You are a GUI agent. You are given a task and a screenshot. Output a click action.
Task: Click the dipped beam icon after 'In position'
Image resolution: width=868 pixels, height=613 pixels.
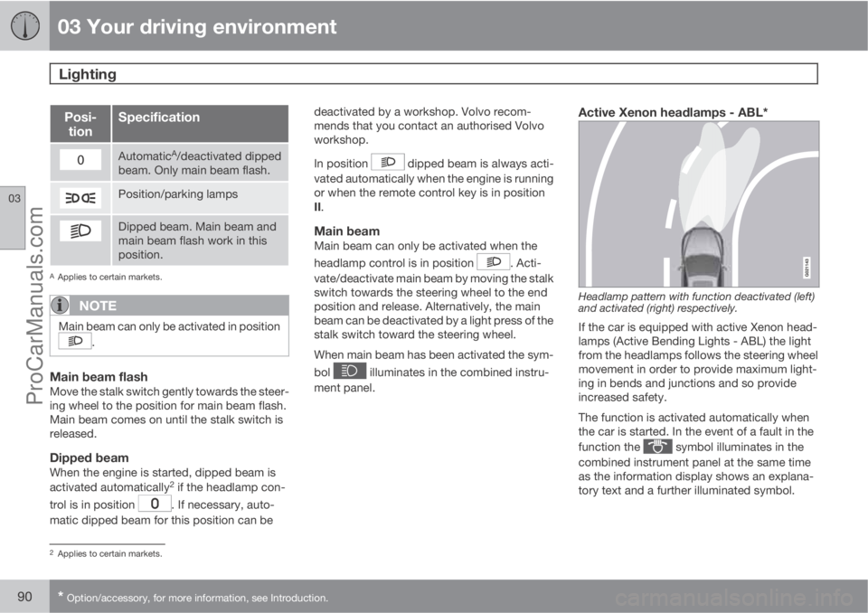[x=388, y=162]
